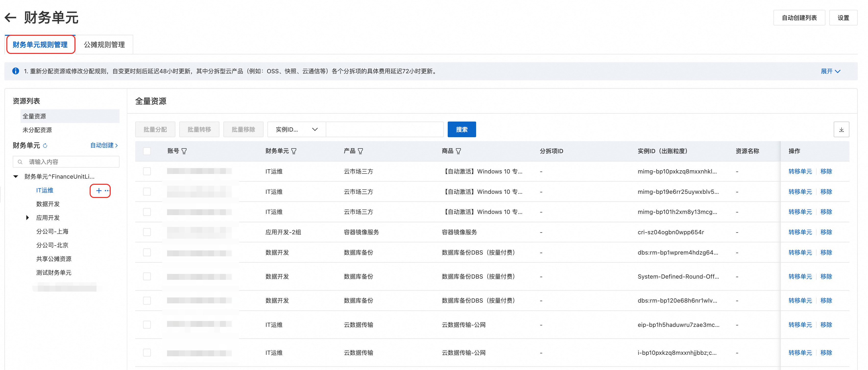
Task: Click the refresh icon next to 财务单元
Action: click(x=45, y=146)
